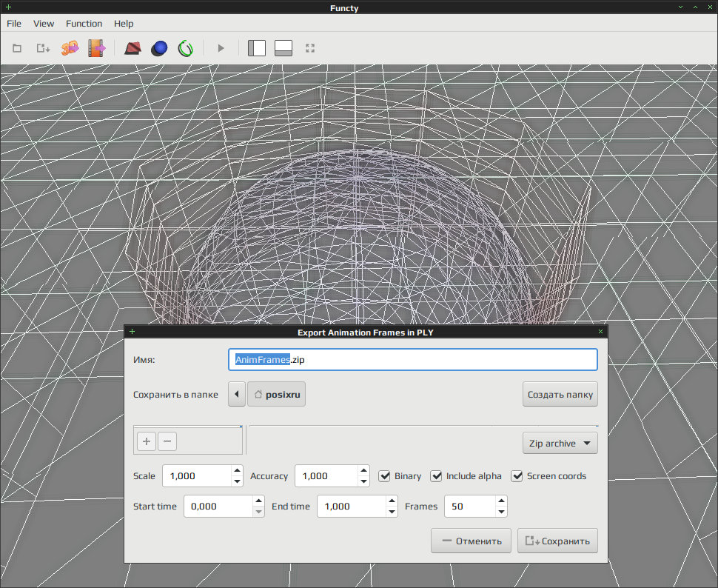Click the save file toolbar icon

tap(43, 48)
